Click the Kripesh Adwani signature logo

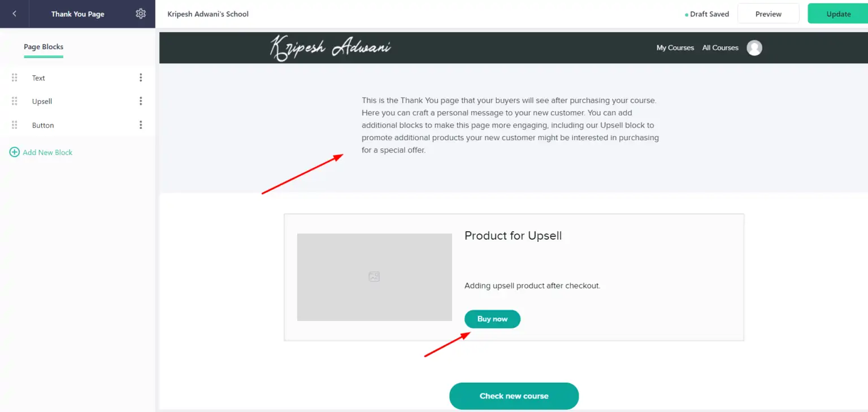tap(330, 47)
